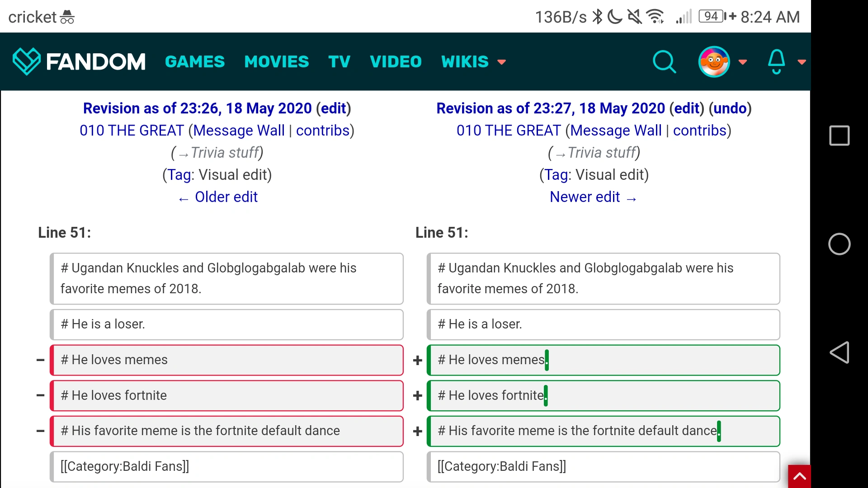Viewport: 868px width, 488px height.
Task: Tap the red scroll-to-top arrow button
Action: tap(799, 476)
